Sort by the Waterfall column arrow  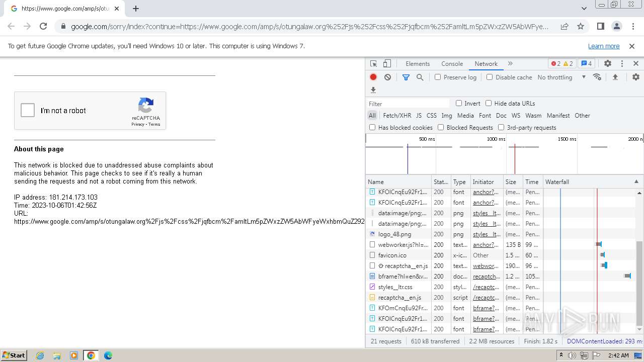pos(636,182)
